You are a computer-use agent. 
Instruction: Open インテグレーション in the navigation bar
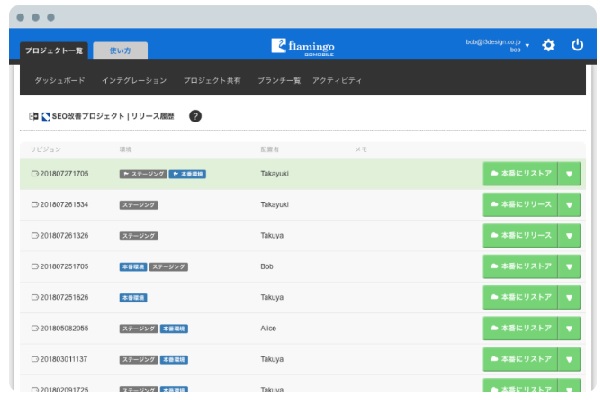[x=134, y=80]
